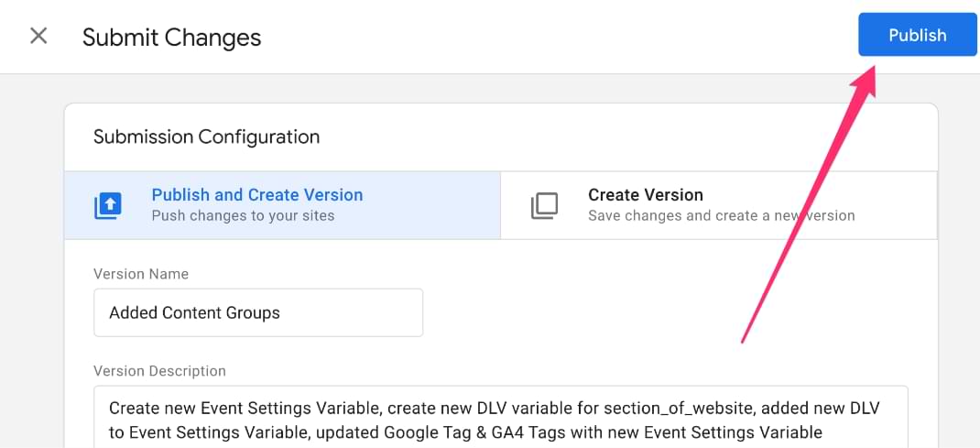
Task: Place cursor after "Added Content Groups" text
Action: 281,312
